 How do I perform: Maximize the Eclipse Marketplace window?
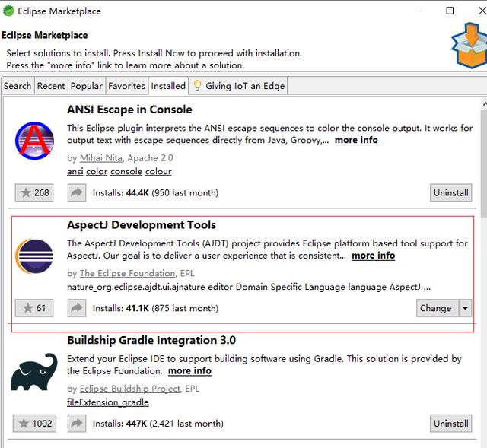[x=450, y=11]
